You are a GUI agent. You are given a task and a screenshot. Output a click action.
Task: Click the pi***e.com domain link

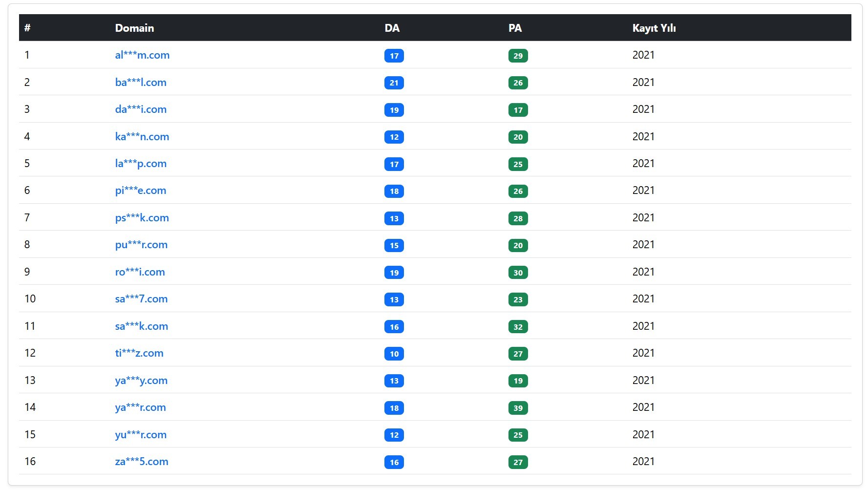(141, 191)
